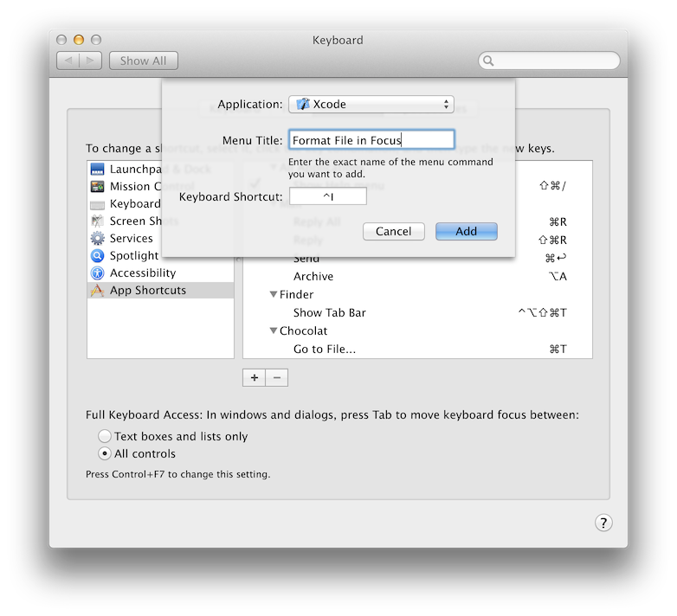Click the Cancel button
Screen dimensions: 677x616
[x=393, y=231]
